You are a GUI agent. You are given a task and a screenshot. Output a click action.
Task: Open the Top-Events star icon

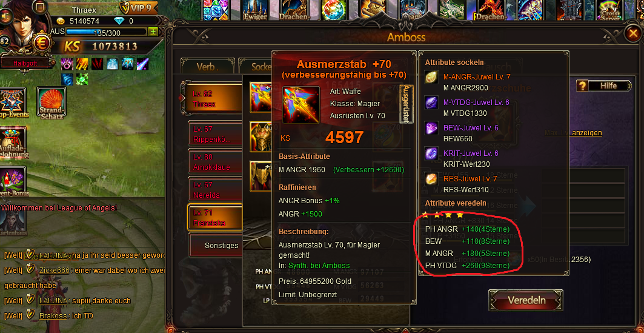(13, 103)
